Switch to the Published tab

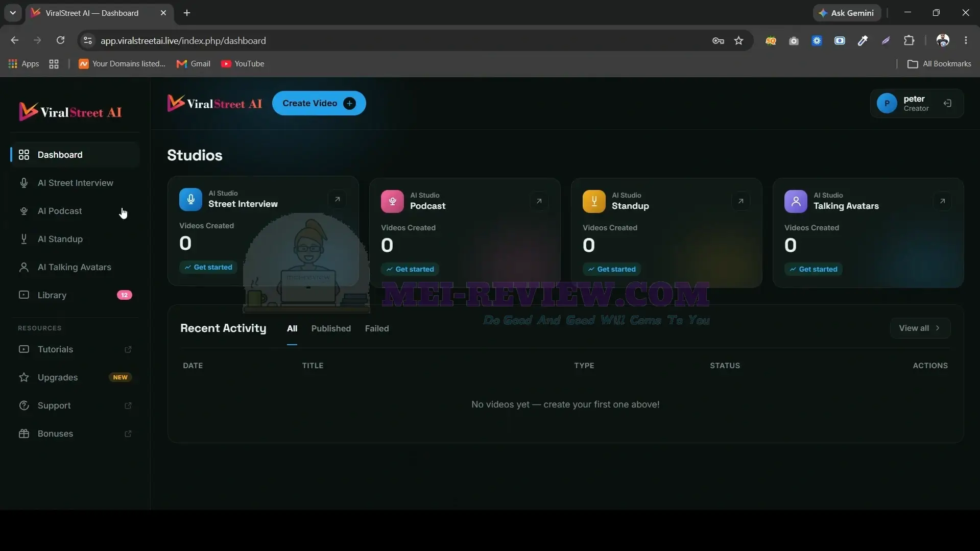[x=331, y=328]
